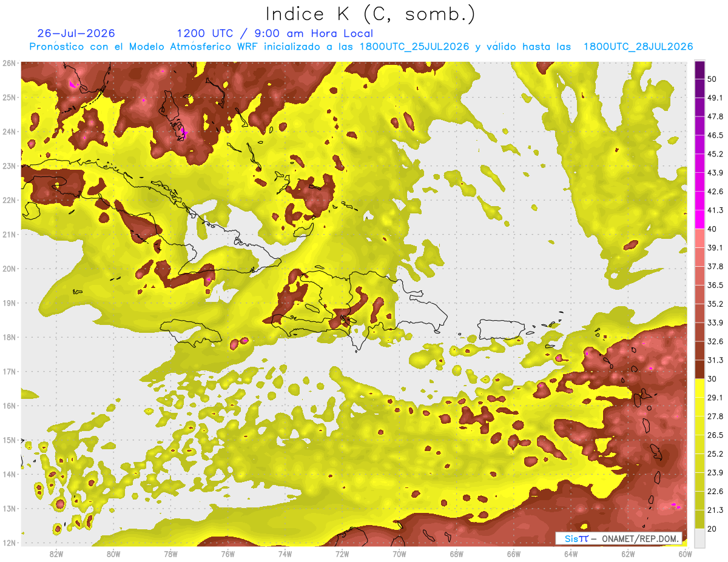Screen dimensions: 728x562
Task: Click the "66W" longitude label
Action: [x=513, y=554]
